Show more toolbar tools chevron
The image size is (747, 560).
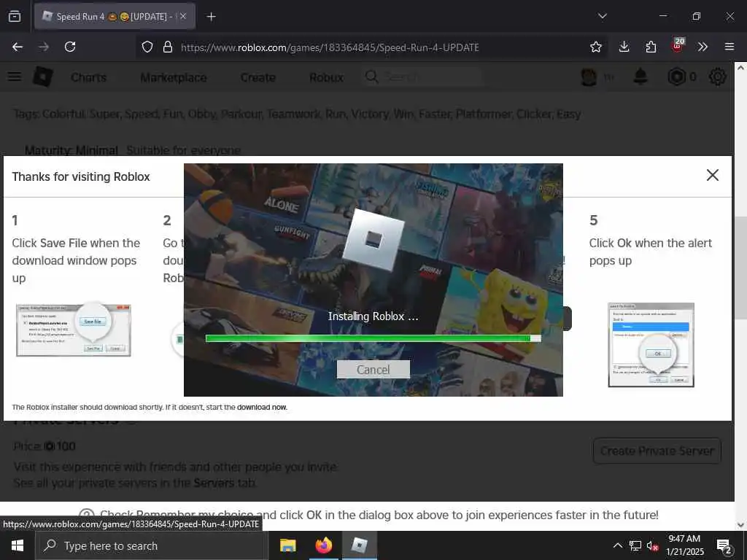(703, 47)
